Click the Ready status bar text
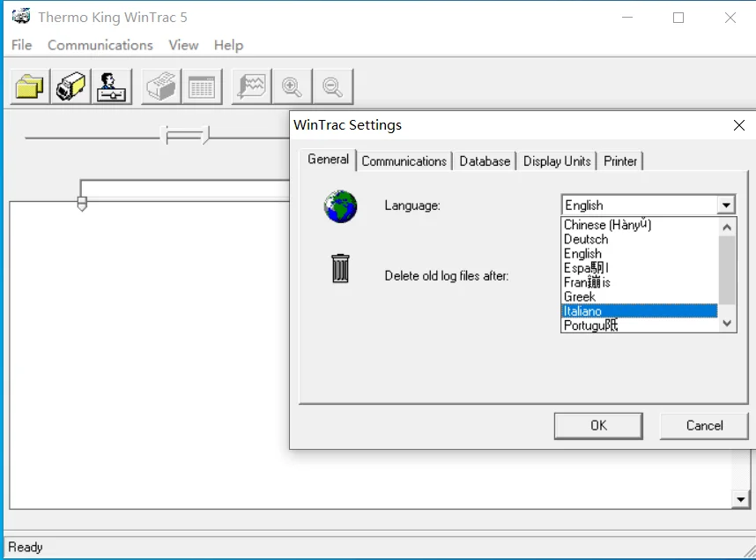 26,547
